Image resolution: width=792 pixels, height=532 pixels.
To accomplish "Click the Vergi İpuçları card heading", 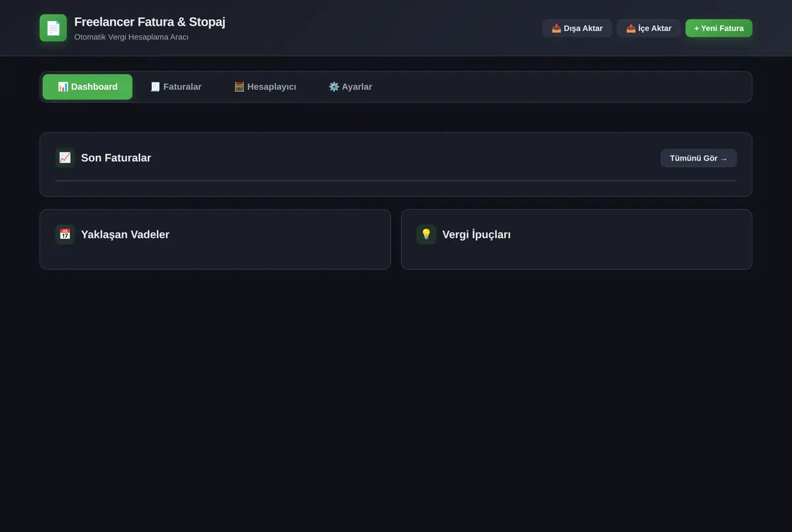I will [x=477, y=234].
